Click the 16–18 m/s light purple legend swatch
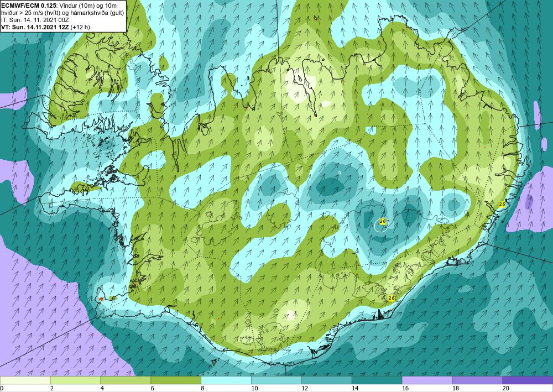The height and width of the screenshot is (392, 553). [x=427, y=380]
